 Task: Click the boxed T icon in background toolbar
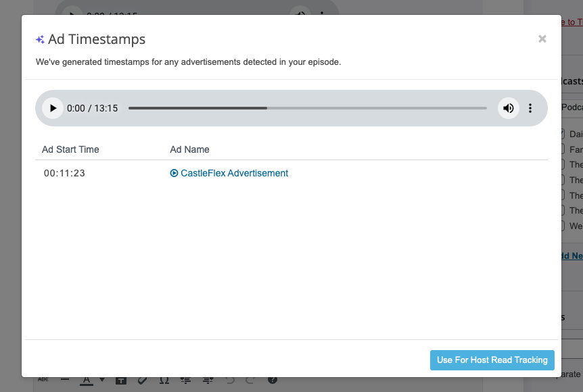pyautogui.click(x=121, y=381)
